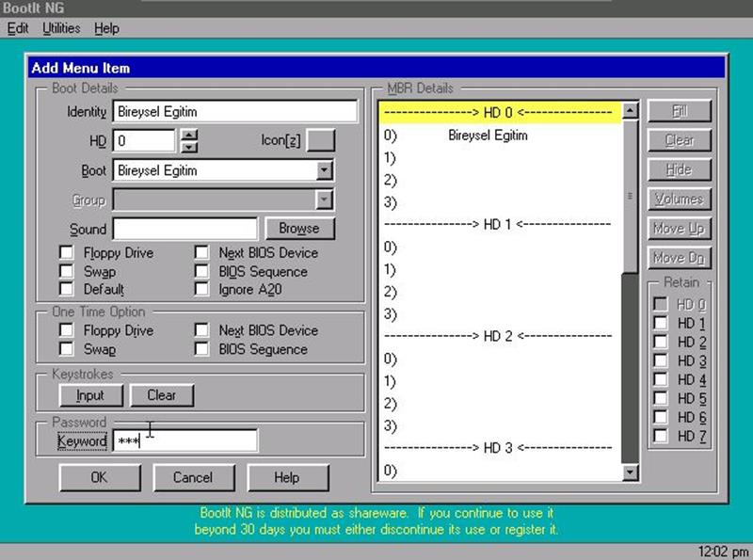Viewport: 753px width, 560px height.
Task: Confirm the dialog with OK
Action: 100,478
